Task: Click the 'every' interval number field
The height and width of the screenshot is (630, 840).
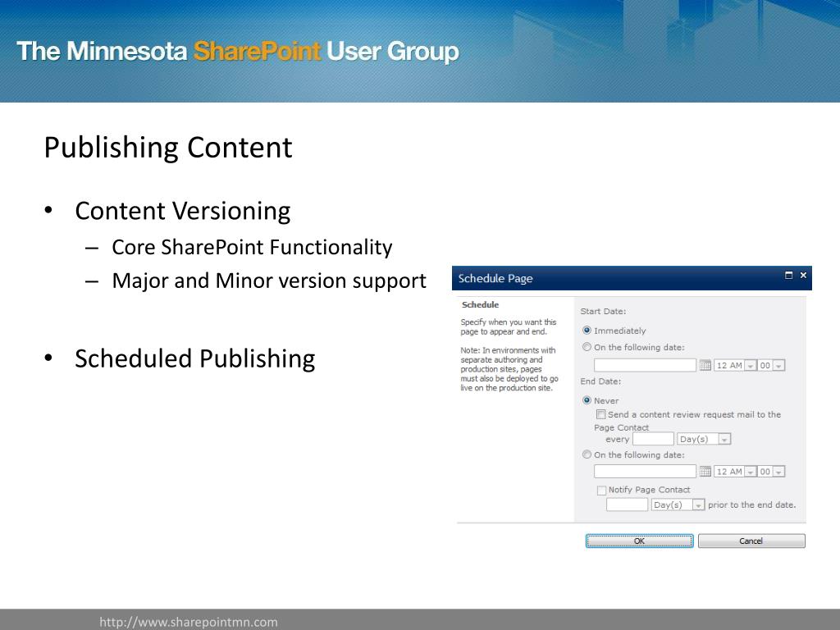Action: coord(653,440)
